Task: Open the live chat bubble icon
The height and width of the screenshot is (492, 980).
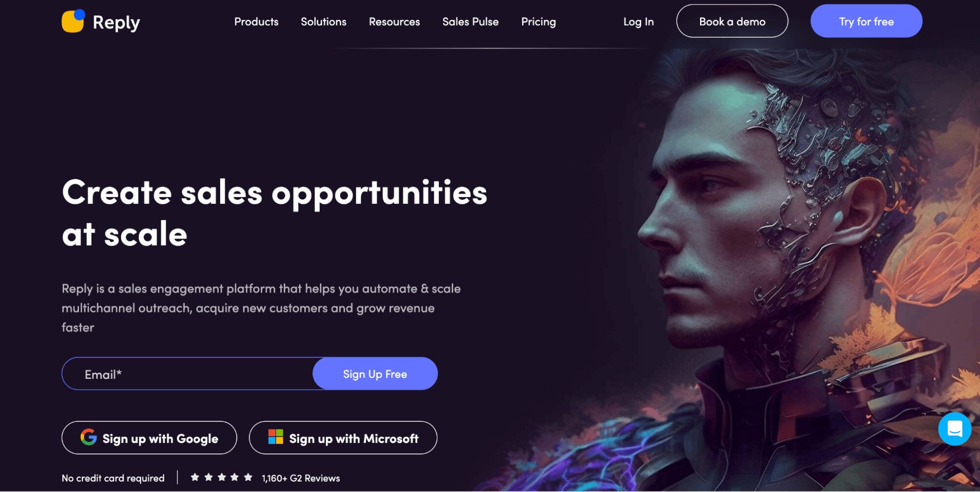Action: pos(955,429)
